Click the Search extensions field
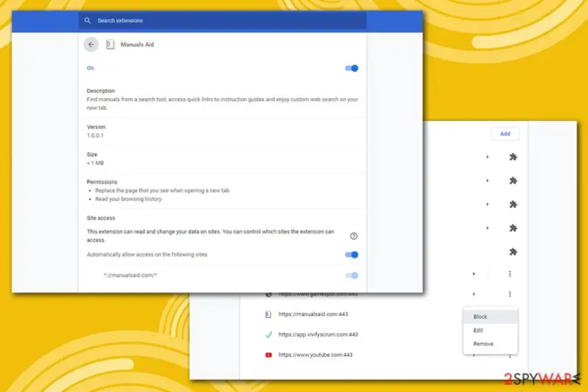The width and height of the screenshot is (588, 392). click(222, 21)
